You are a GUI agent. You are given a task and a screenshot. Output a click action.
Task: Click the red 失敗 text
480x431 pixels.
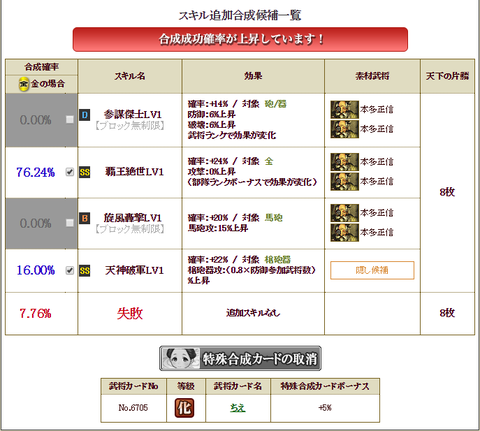pyautogui.click(x=130, y=314)
